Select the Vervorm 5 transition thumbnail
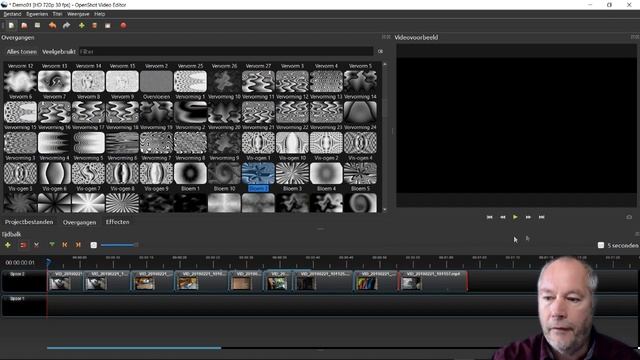640x360 pixels. [x=360, y=81]
